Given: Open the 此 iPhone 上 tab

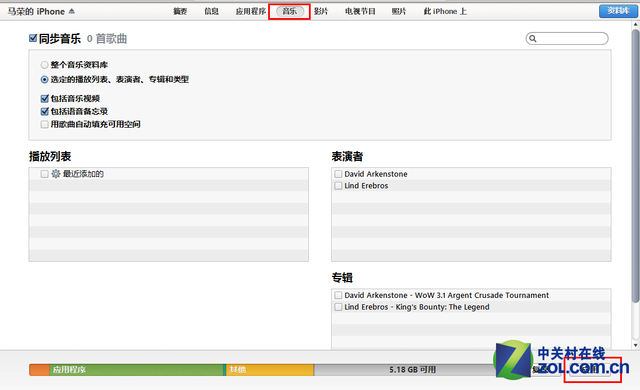Looking at the screenshot, I should pyautogui.click(x=445, y=11).
